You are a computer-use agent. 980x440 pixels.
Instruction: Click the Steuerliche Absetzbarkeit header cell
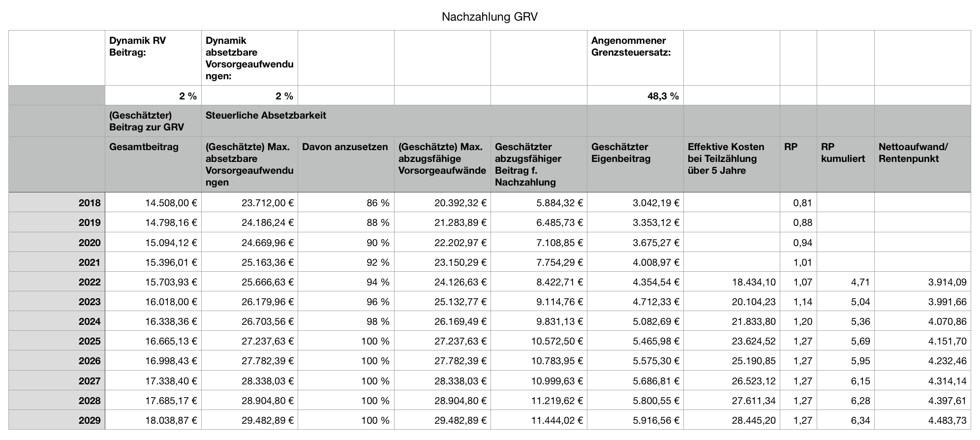(x=394, y=121)
